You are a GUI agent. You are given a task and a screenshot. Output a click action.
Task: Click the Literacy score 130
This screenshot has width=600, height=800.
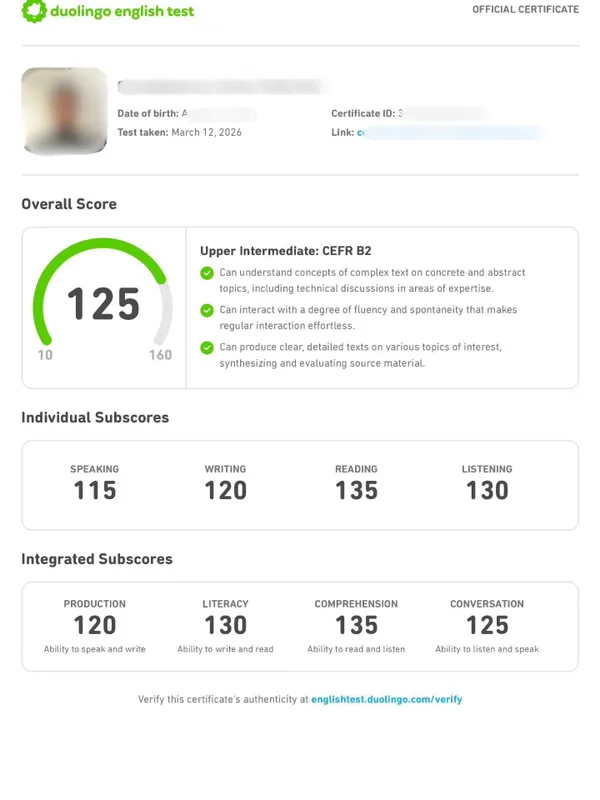point(226,625)
